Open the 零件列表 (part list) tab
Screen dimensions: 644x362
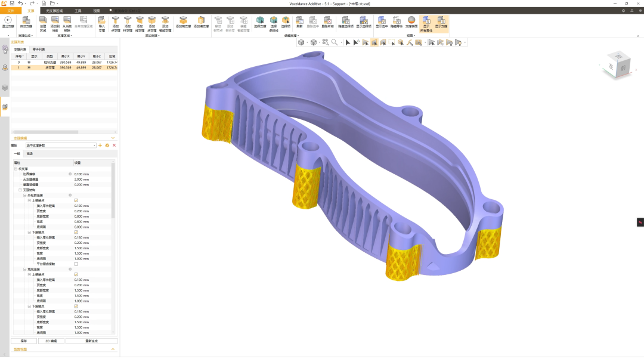coord(38,49)
